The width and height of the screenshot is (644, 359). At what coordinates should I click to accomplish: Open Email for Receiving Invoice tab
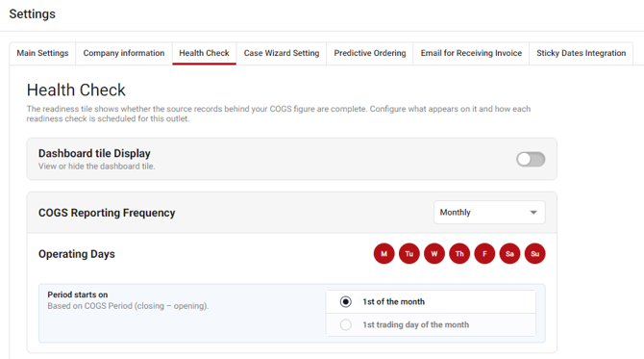pos(471,53)
